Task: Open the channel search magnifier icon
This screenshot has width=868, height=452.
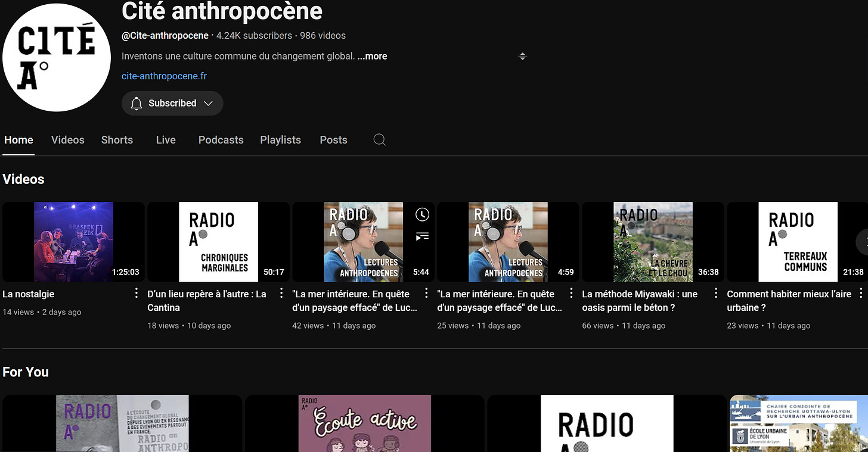Action: [379, 140]
